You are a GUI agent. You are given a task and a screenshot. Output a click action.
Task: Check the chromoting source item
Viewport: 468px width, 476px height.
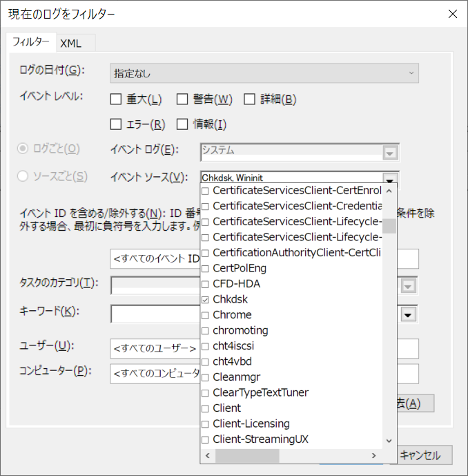[205, 331]
